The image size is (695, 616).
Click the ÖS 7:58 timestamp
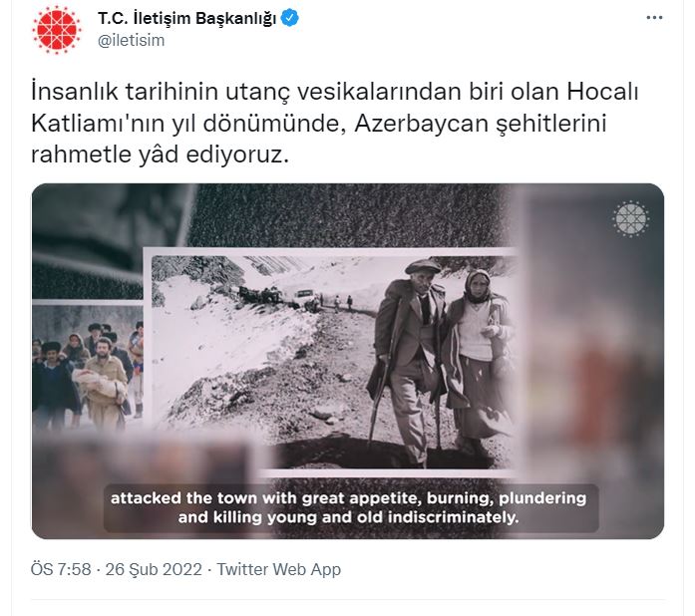(61, 569)
